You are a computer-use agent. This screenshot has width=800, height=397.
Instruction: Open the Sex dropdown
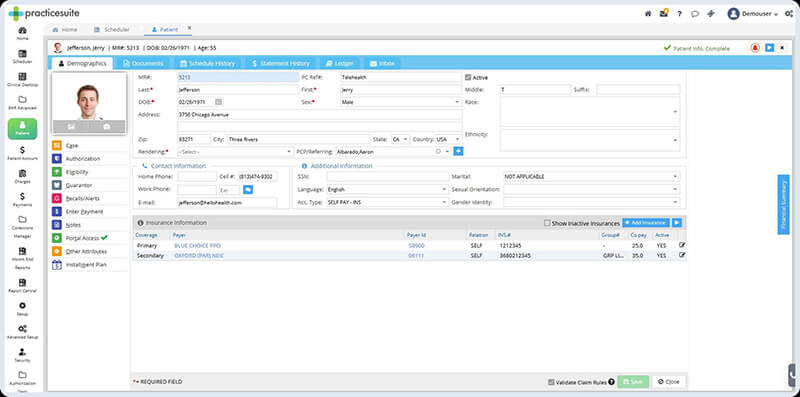[x=401, y=102]
